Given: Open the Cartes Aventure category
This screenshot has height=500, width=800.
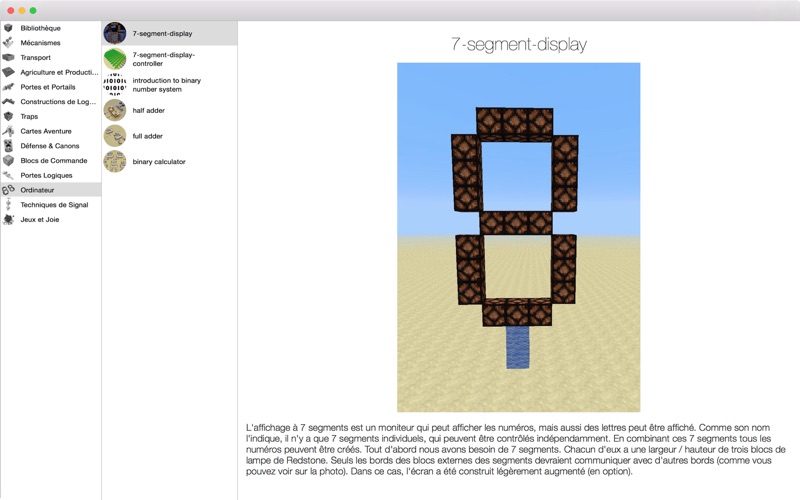Looking at the screenshot, I should [x=46, y=131].
